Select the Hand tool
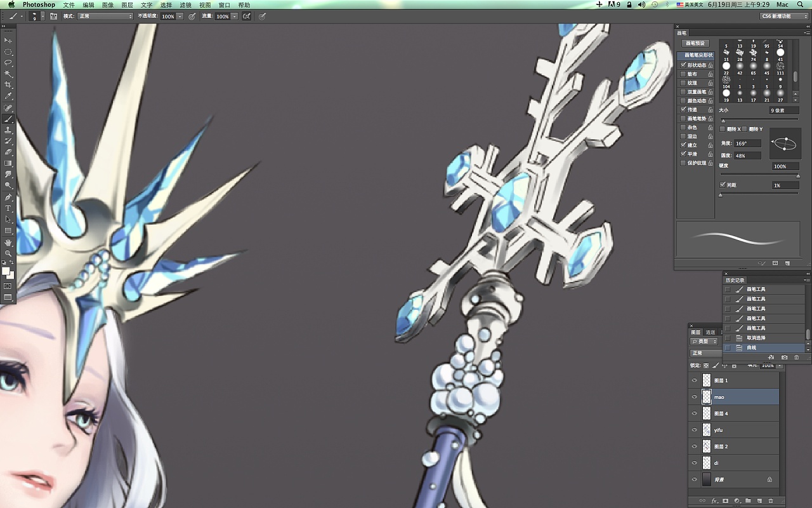The image size is (812, 508). pyautogui.click(x=8, y=242)
